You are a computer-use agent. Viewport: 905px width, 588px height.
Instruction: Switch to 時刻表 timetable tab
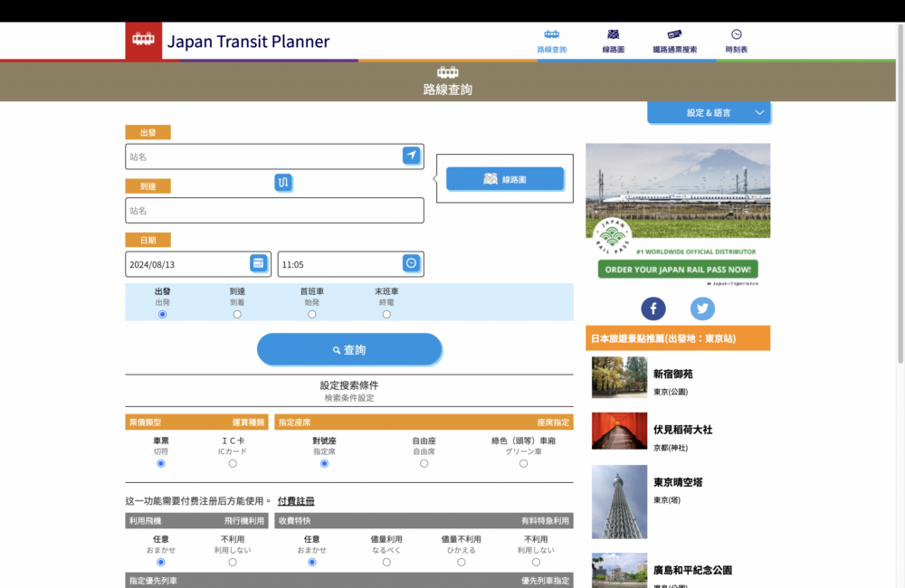pos(736,41)
